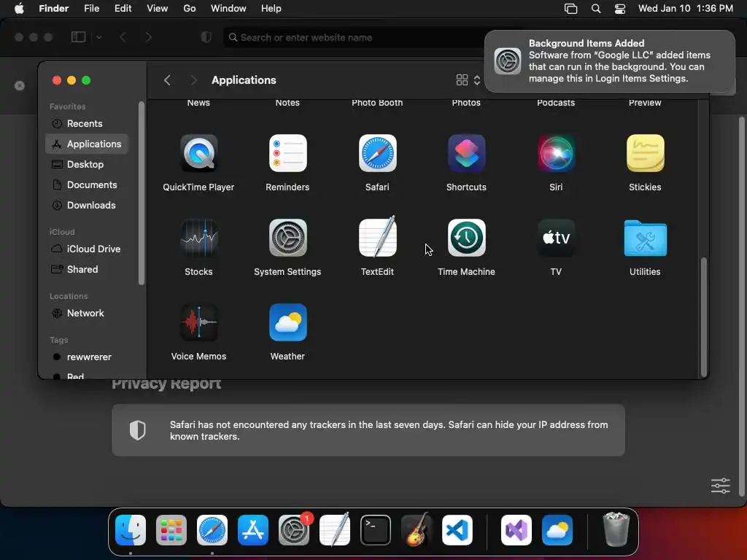The image size is (747, 560).
Task: Open App Store from the Dock
Action: tap(253, 530)
